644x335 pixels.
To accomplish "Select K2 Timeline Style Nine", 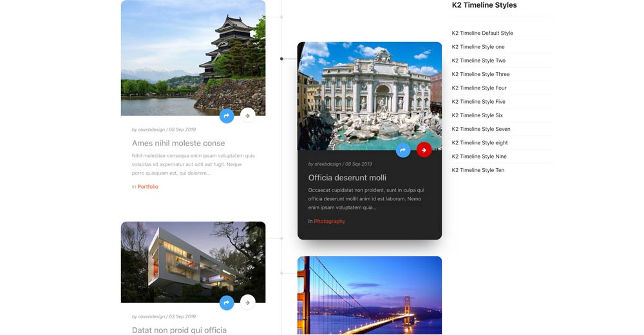I will tap(479, 156).
